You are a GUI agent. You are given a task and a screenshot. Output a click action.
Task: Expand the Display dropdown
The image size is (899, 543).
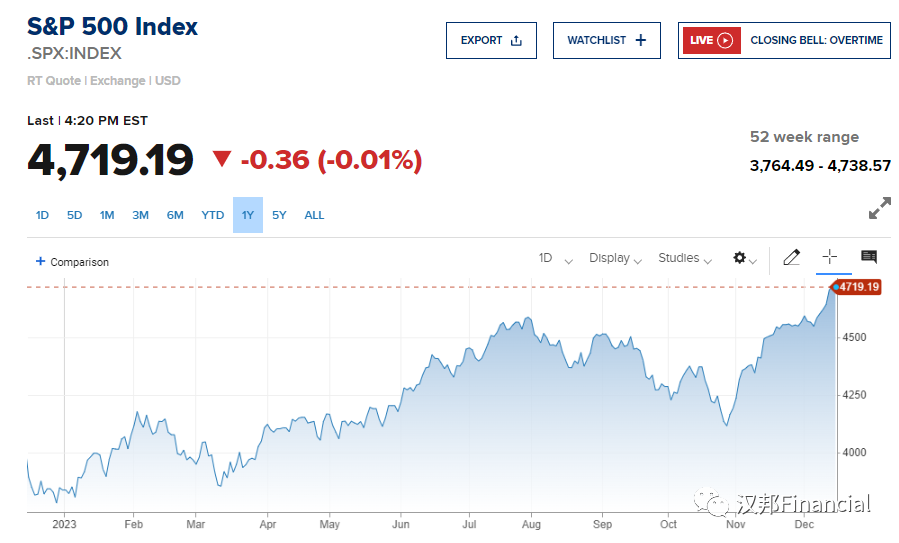click(x=615, y=258)
